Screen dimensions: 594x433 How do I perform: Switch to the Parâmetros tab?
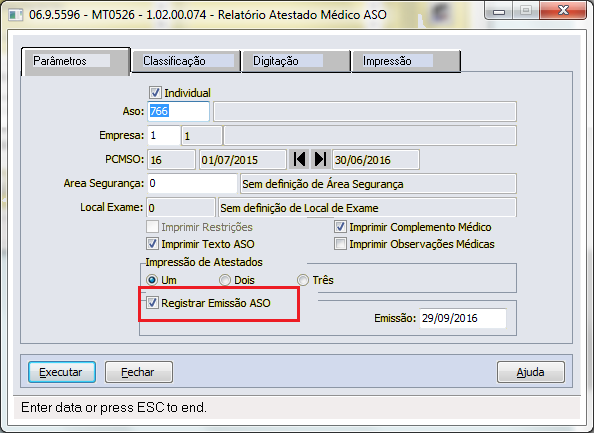[x=76, y=61]
